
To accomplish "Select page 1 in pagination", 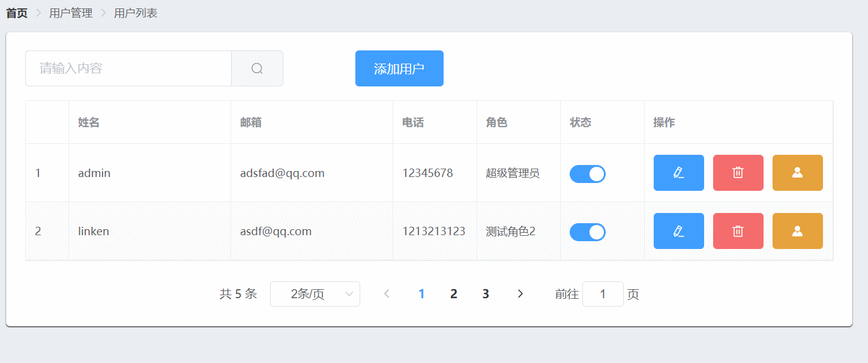I will (421, 294).
